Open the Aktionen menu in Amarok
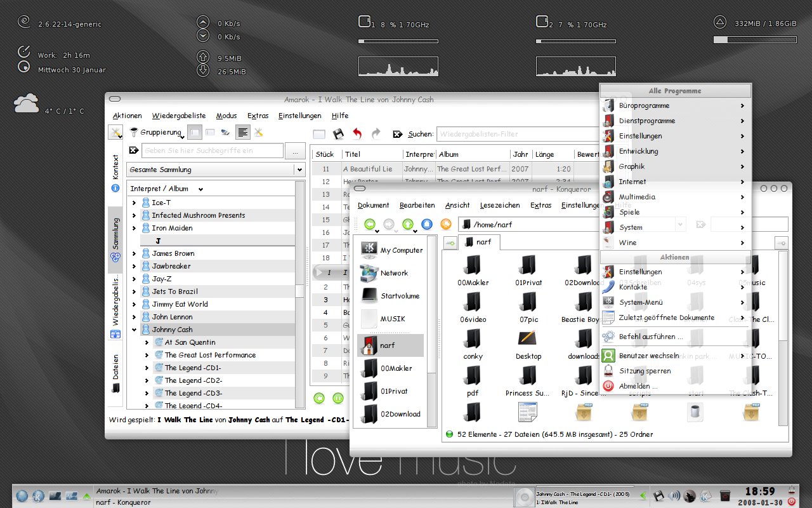812x508 pixels. 128,116
